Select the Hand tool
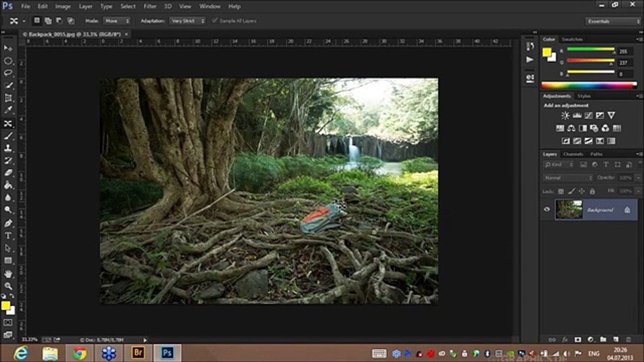Viewport: 644px width, 362px height. point(8,274)
